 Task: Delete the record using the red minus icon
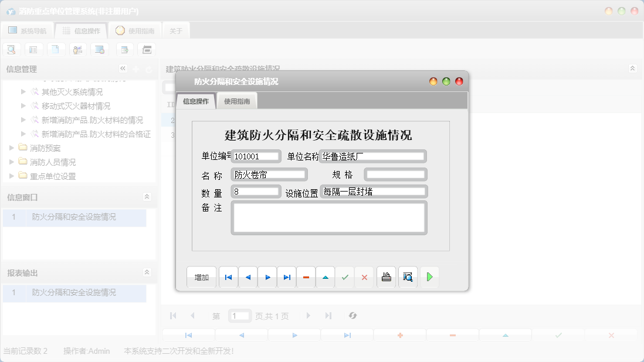point(306,276)
